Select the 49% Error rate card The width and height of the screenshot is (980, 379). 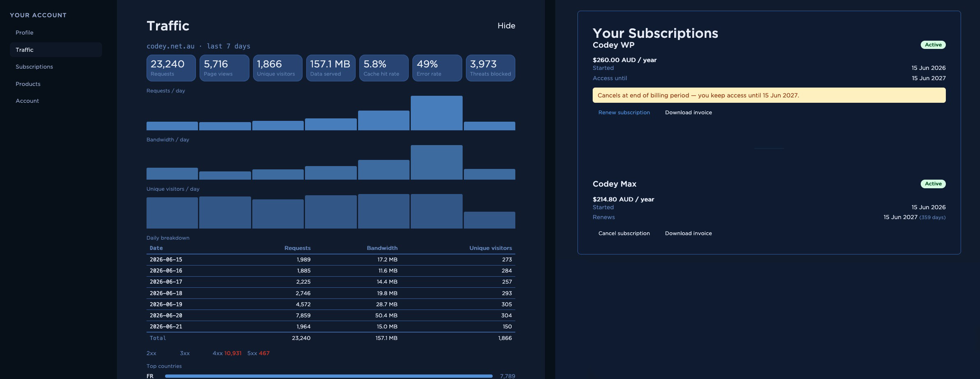tap(437, 68)
